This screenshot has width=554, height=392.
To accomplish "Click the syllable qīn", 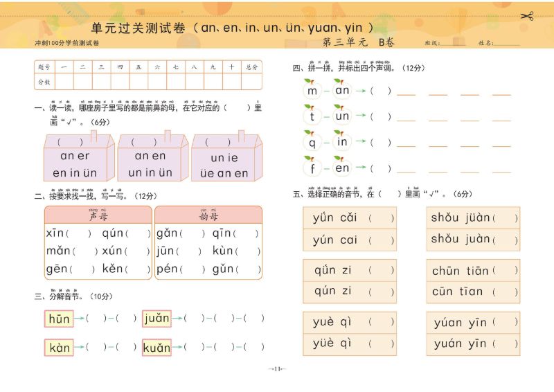I will click(222, 233).
